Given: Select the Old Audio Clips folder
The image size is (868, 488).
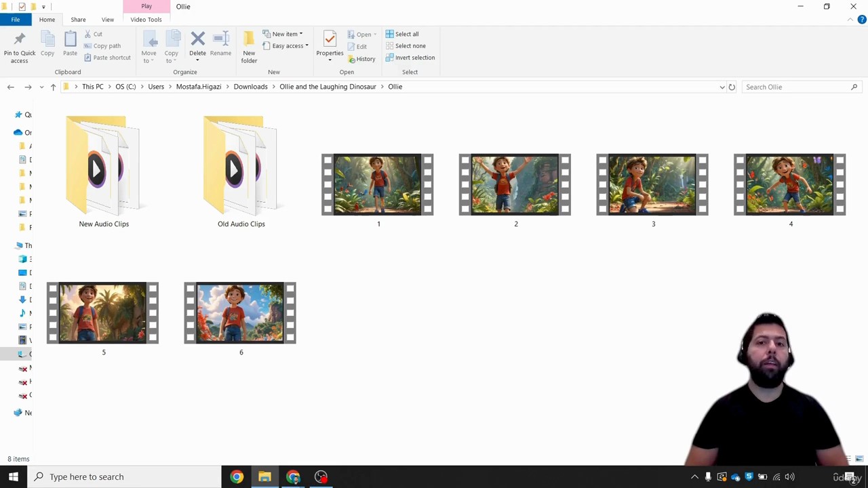Looking at the screenshot, I should coord(241,171).
